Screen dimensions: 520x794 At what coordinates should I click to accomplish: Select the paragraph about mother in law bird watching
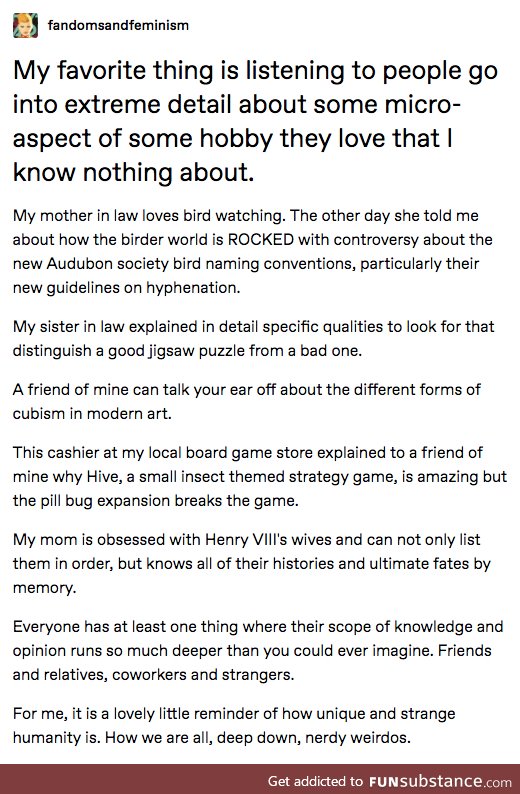coord(253,252)
